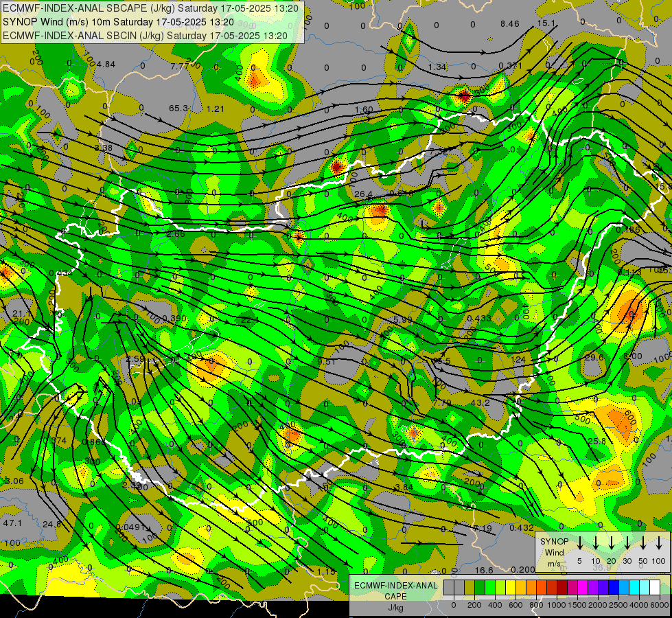The image size is (672, 618).
Task: Select the olive swatch in CAPE legend
Action: coord(470,588)
